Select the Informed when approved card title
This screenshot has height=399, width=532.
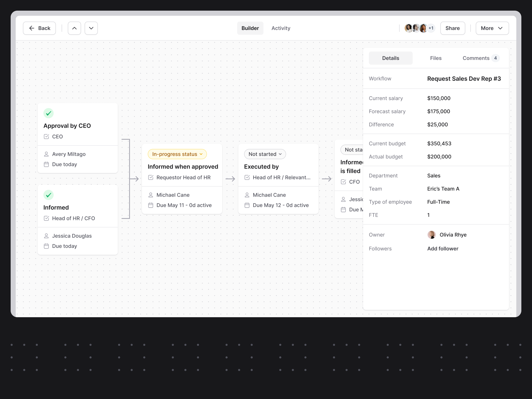183,166
